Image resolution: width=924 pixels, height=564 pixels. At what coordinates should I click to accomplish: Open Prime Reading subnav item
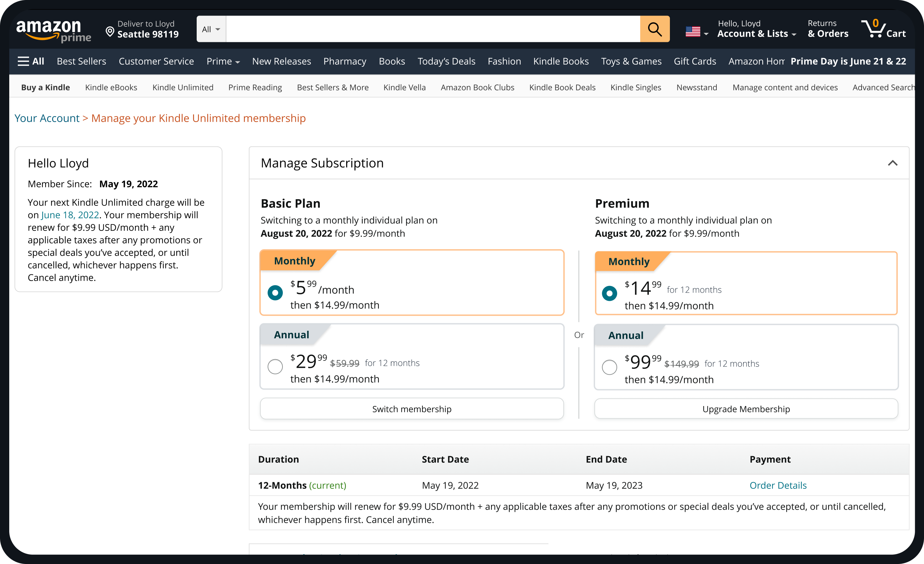pyautogui.click(x=255, y=87)
